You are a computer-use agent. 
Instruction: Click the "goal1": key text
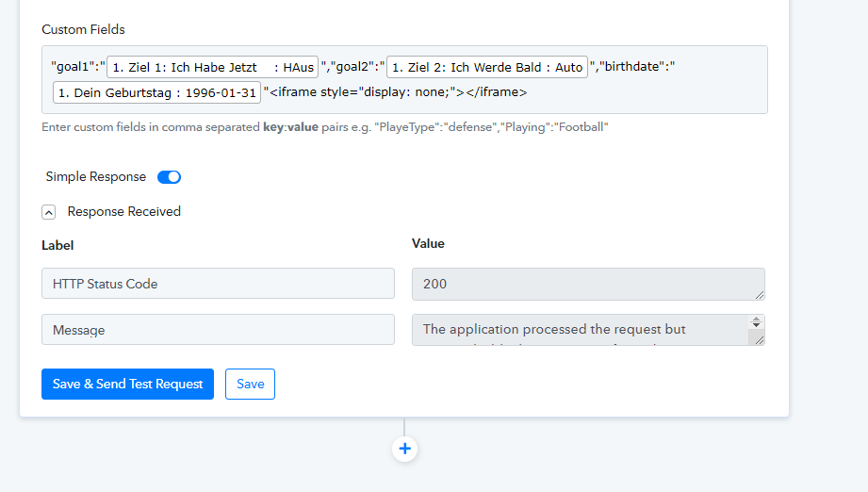tap(78, 66)
